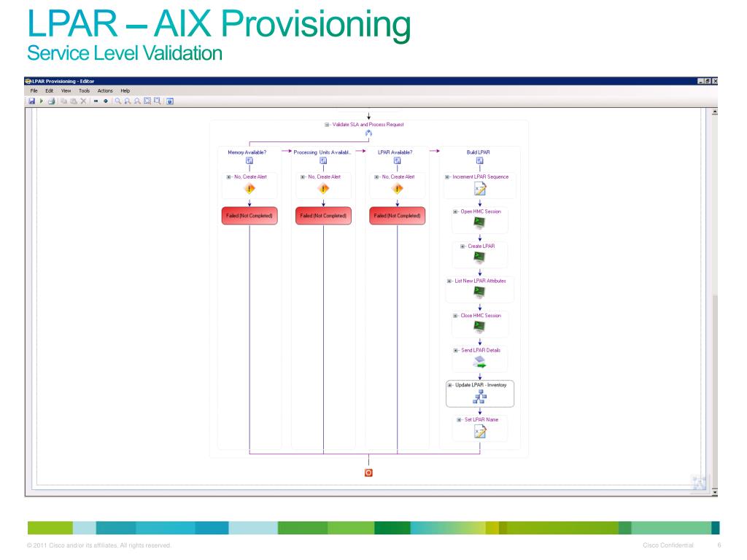Image resolution: width=747 pixels, height=560 pixels.
Task: Click alert icon under Processing Units Available
Action: coord(323,189)
